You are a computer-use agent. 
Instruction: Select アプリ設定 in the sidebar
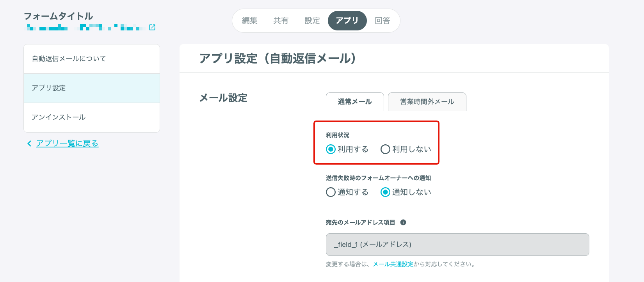pyautogui.click(x=92, y=88)
